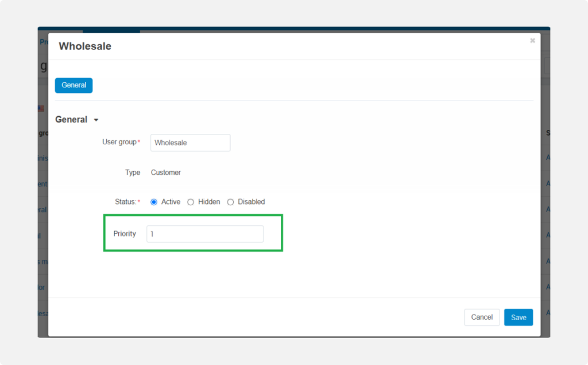Click the Priority field label

125,234
